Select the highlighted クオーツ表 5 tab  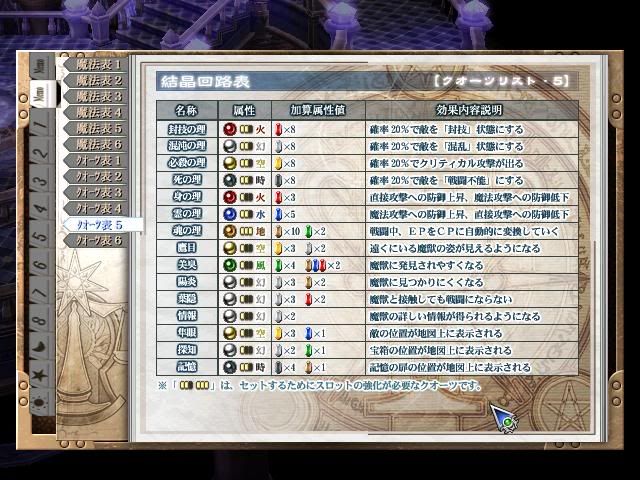[102, 224]
